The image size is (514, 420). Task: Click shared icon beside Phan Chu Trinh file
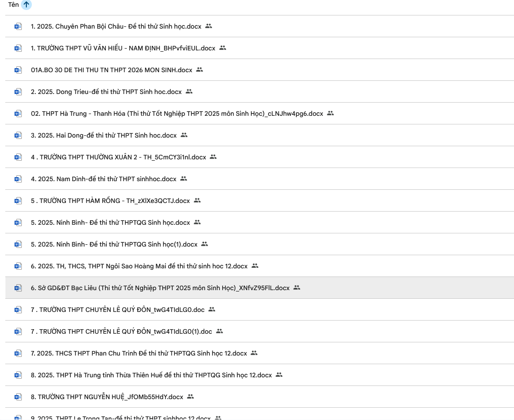click(x=254, y=353)
